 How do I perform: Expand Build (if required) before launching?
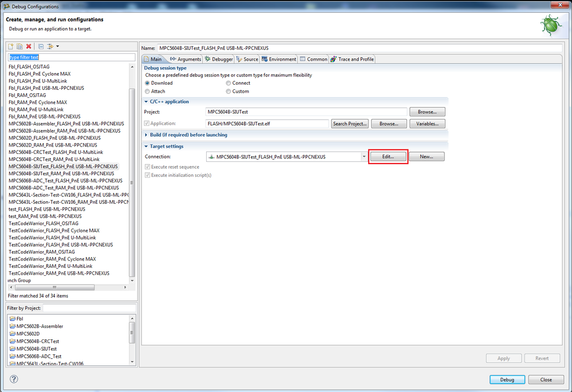coord(146,135)
